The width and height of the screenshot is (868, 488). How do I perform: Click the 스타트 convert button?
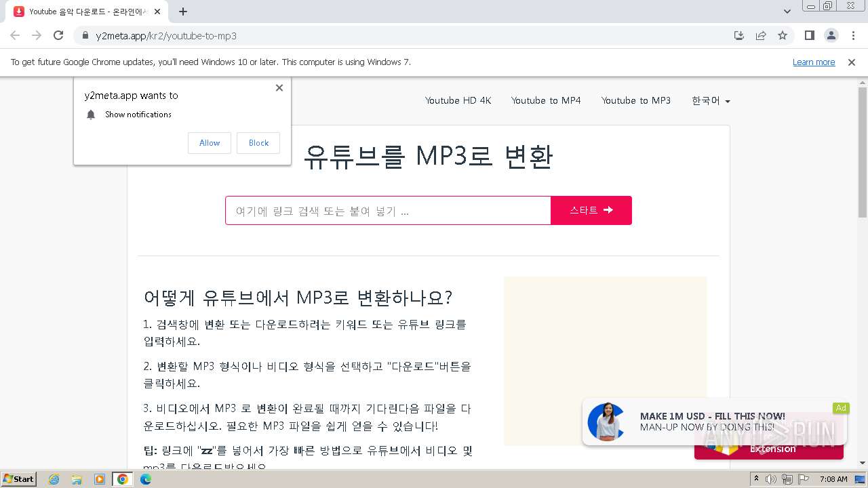pyautogui.click(x=591, y=210)
